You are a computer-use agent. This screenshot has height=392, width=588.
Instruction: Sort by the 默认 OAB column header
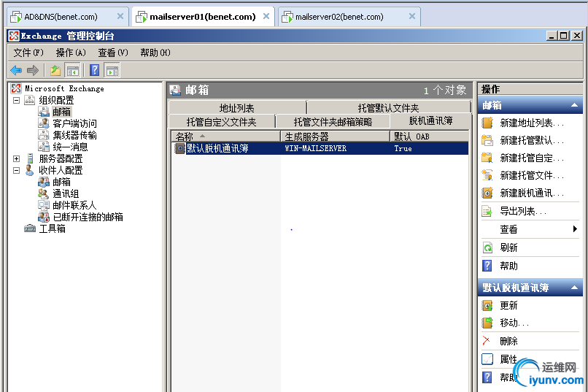pyautogui.click(x=430, y=137)
